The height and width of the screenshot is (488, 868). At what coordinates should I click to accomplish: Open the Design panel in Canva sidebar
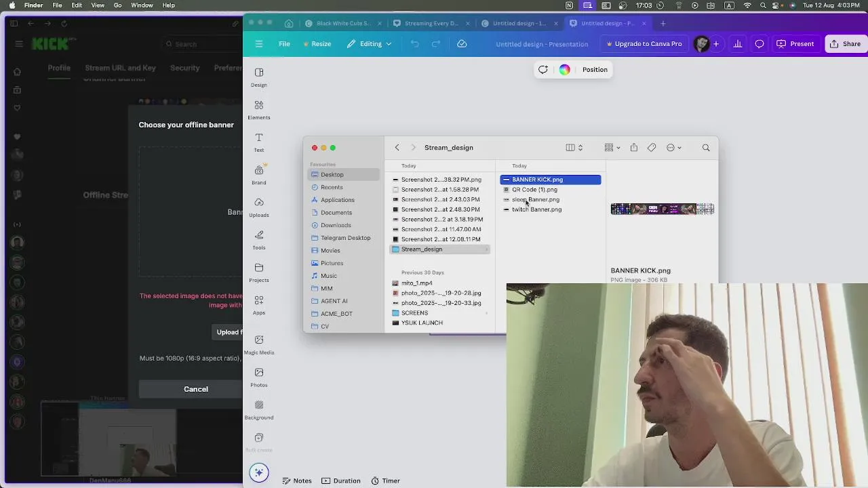pyautogui.click(x=258, y=77)
